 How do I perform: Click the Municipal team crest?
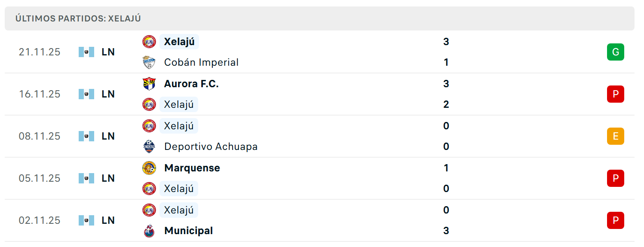(149, 231)
